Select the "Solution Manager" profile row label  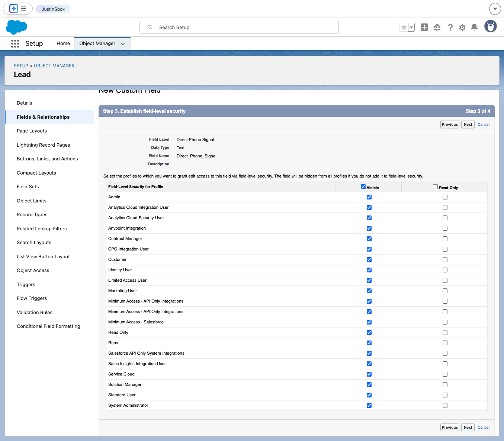pos(125,385)
